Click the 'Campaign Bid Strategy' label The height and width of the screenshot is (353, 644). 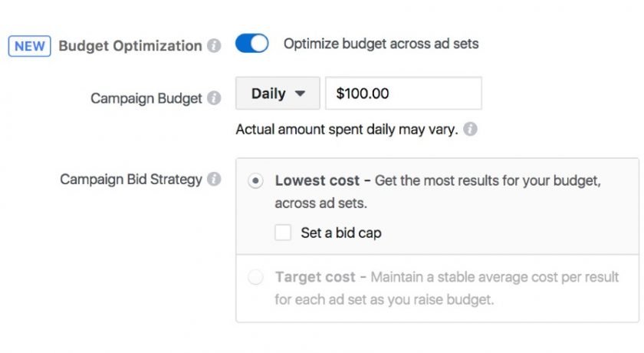click(131, 179)
